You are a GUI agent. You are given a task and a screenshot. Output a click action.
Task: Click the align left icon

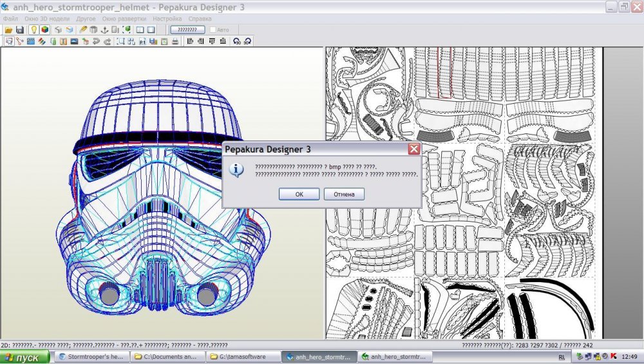190,41
